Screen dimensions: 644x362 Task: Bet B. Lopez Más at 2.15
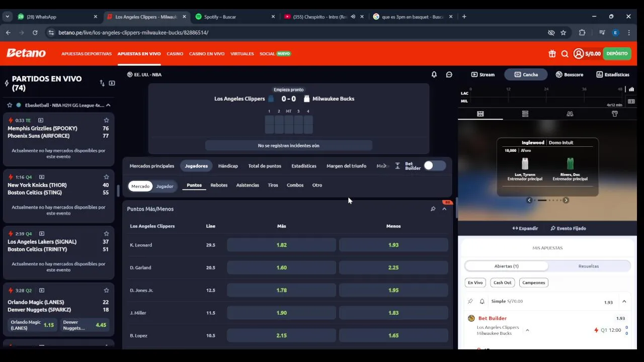point(281,335)
